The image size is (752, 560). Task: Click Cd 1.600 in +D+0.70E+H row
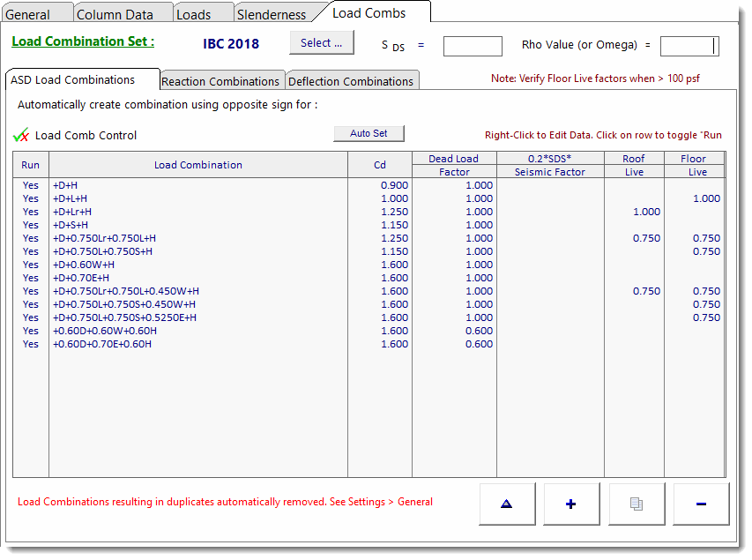[x=395, y=278]
